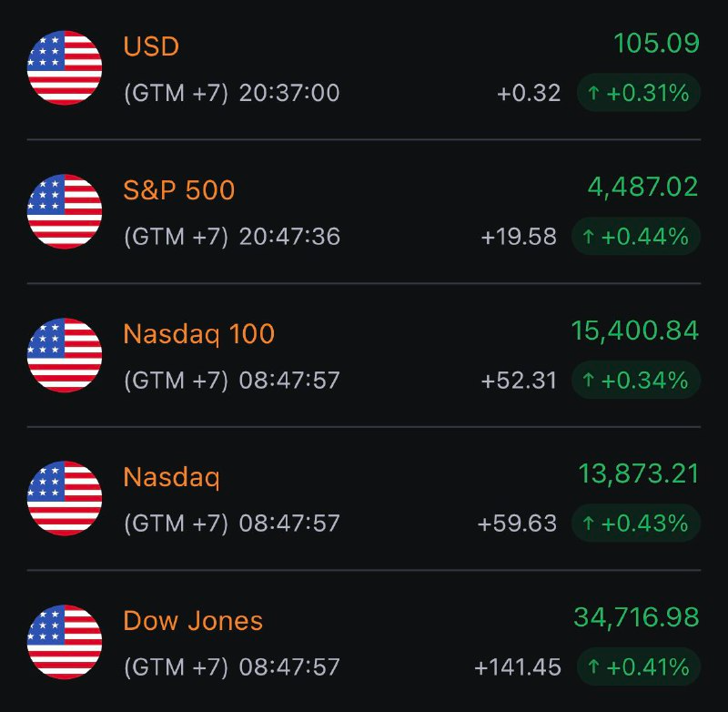Click the flag icon in the Nasdaq row

pyautogui.click(x=65, y=498)
